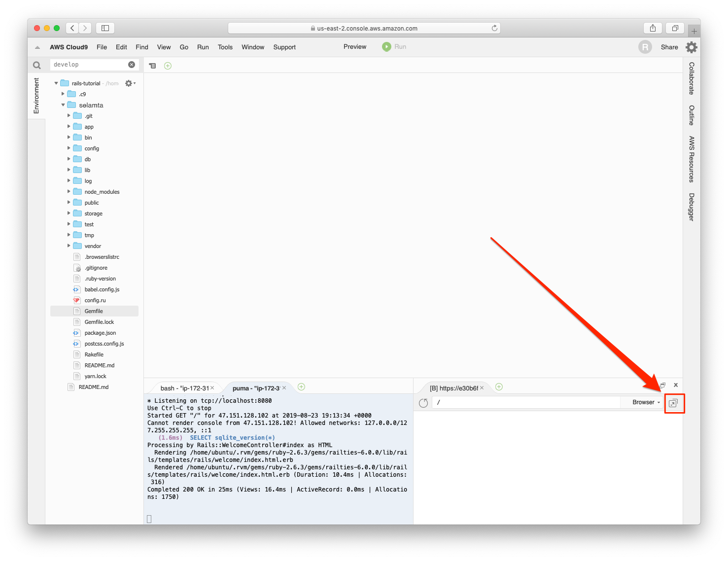Open file tree settings gear dropdown
728x561 pixels.
tap(130, 83)
